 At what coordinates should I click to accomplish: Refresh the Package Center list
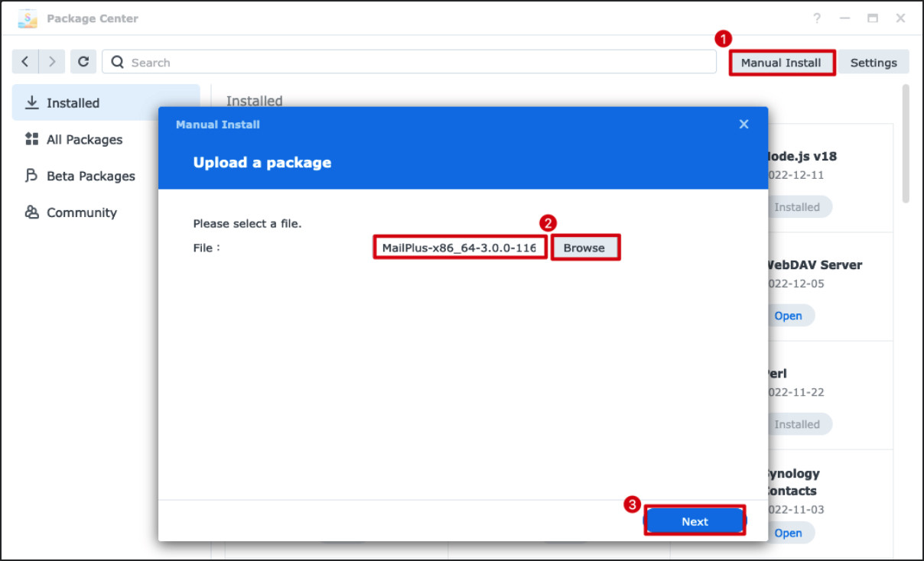(83, 63)
